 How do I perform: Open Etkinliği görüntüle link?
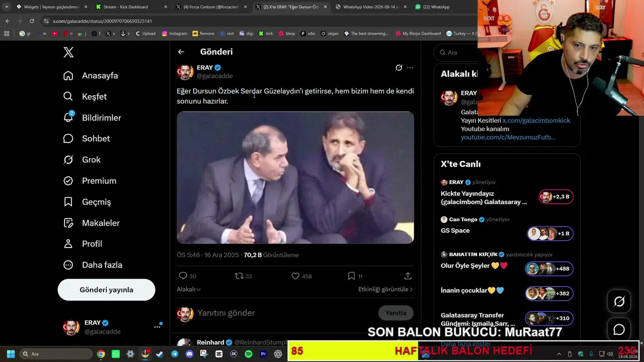tap(385, 289)
